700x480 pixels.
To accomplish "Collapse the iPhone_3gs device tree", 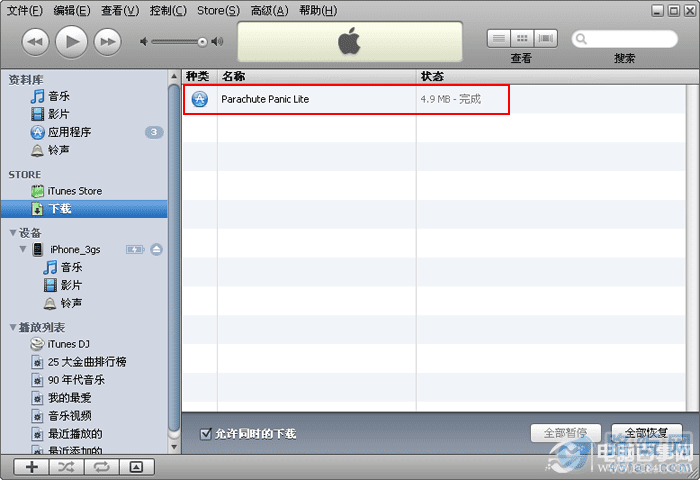I will click(23, 249).
